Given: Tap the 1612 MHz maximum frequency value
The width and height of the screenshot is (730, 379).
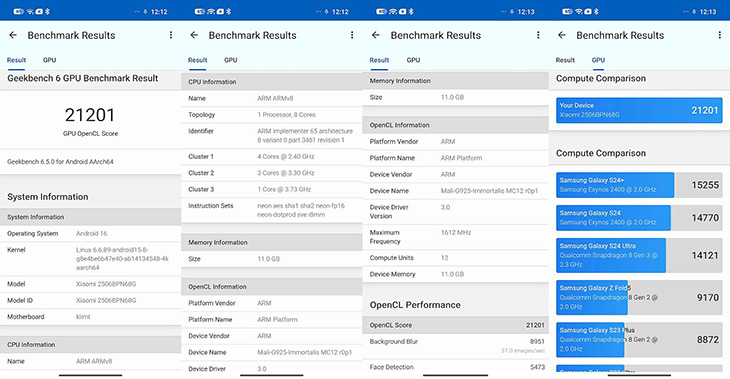Looking at the screenshot, I should [x=455, y=232].
